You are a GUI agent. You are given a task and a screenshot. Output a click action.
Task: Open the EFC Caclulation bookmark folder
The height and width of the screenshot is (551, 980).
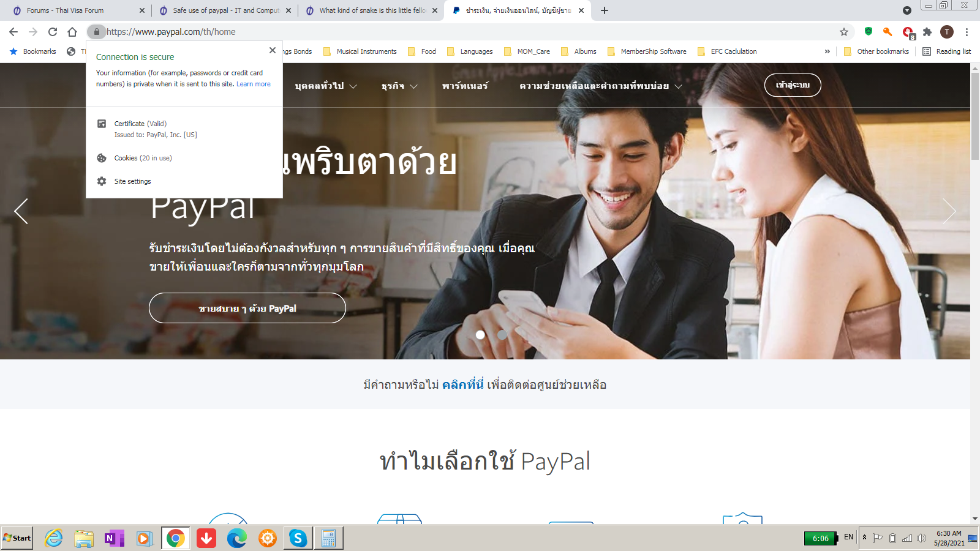tap(727, 51)
